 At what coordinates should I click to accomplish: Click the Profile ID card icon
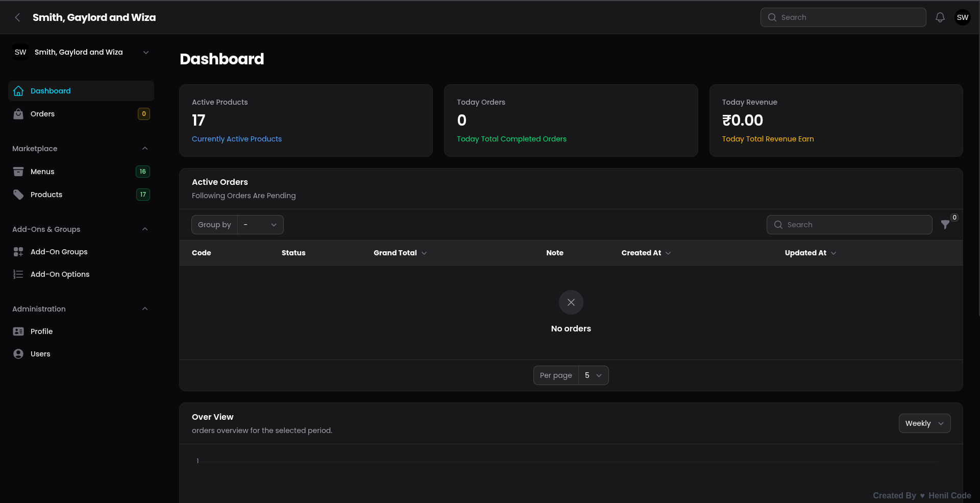(x=18, y=331)
